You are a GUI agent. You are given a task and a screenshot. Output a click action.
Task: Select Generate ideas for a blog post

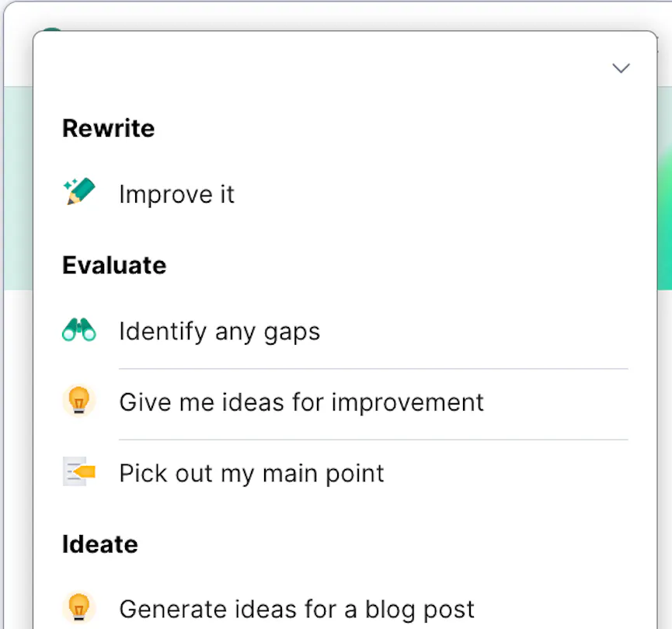point(297,609)
